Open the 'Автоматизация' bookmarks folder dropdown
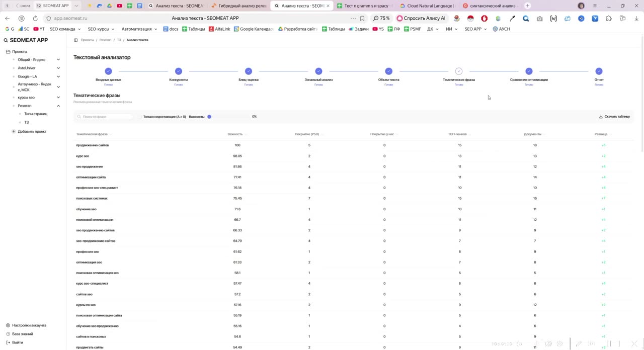The image size is (644, 350). [139, 29]
